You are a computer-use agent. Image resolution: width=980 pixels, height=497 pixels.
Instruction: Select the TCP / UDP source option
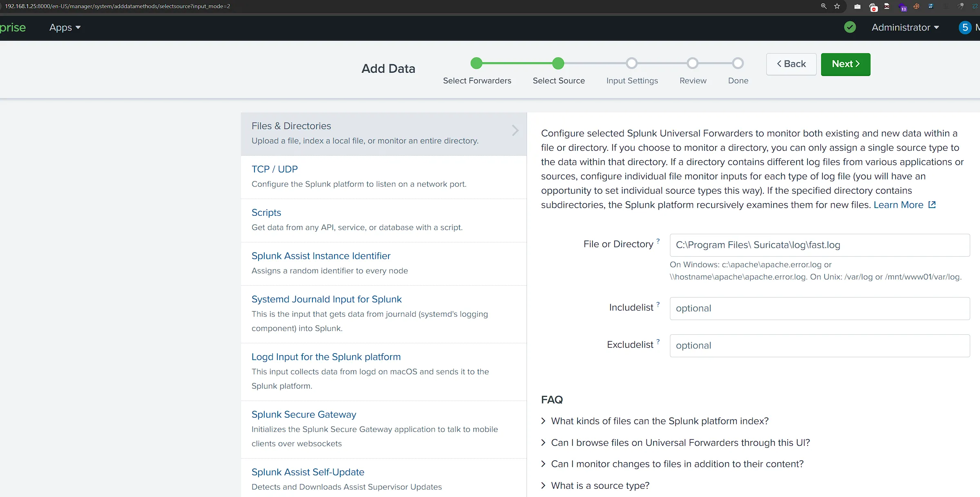[x=275, y=169]
